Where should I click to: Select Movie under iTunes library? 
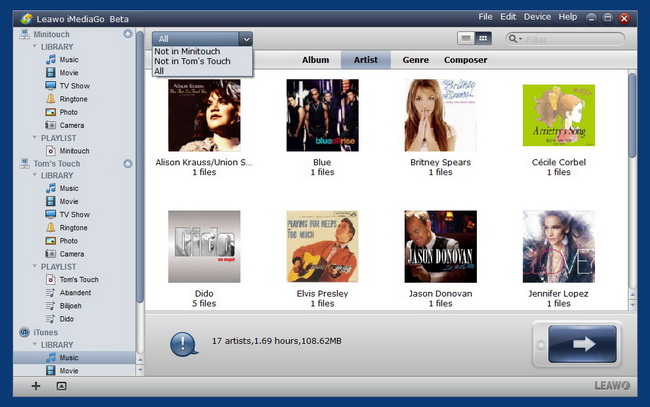pyautogui.click(x=62, y=371)
